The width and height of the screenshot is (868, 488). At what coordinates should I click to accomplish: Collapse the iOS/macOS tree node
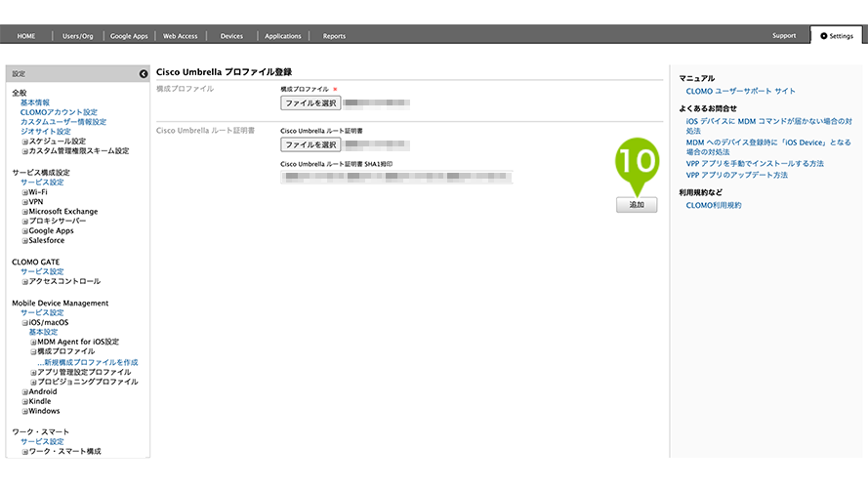25,322
